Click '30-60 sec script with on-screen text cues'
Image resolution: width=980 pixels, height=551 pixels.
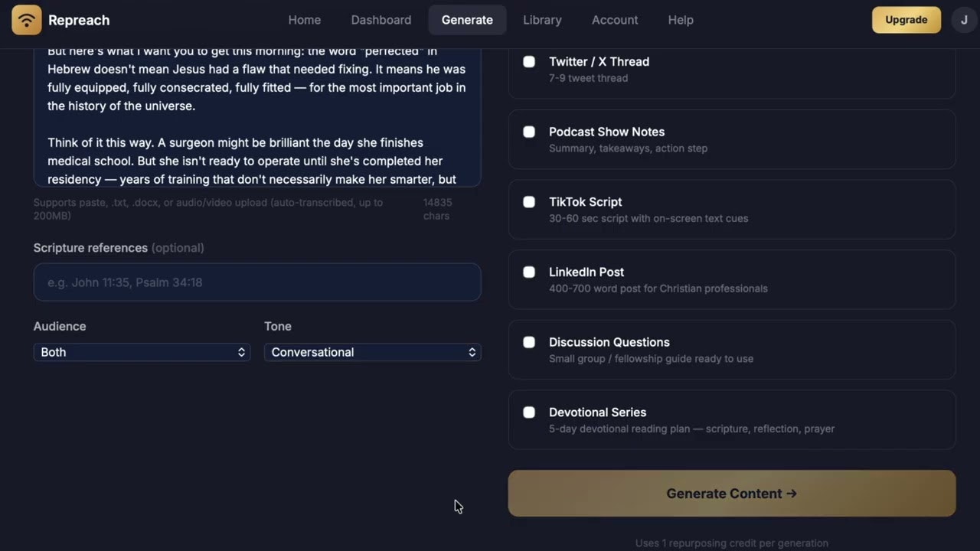point(648,218)
